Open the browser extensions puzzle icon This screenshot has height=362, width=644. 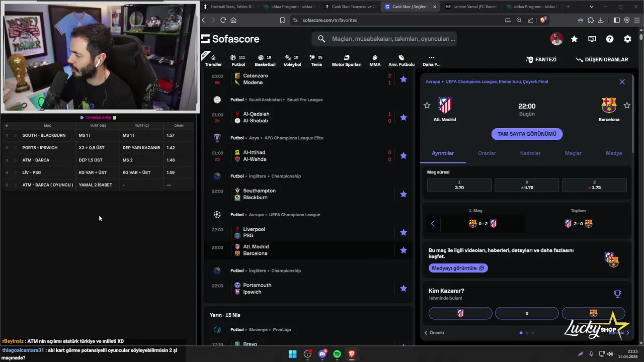tap(591, 20)
